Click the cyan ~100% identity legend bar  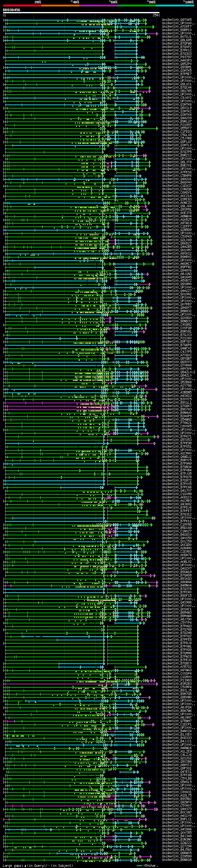[175, 6]
